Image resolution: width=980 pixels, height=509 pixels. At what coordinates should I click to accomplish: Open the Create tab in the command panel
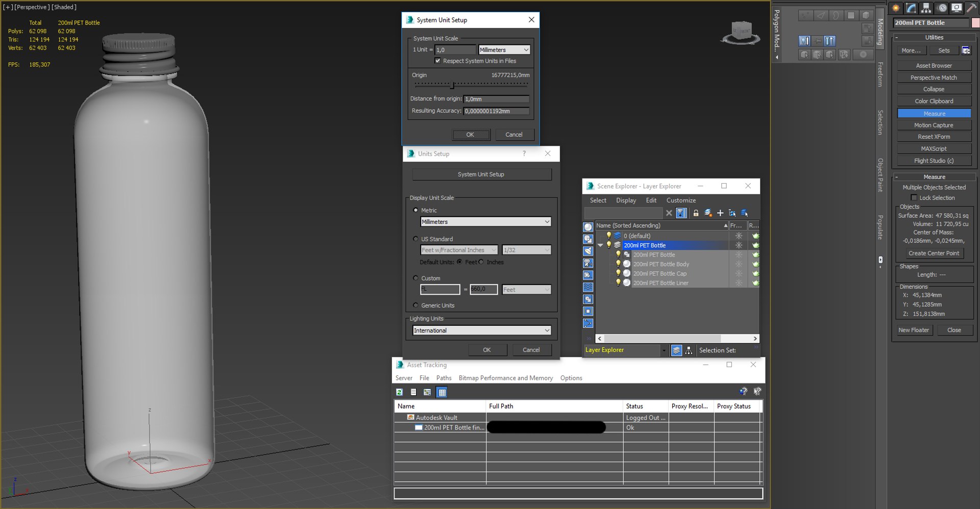point(896,8)
